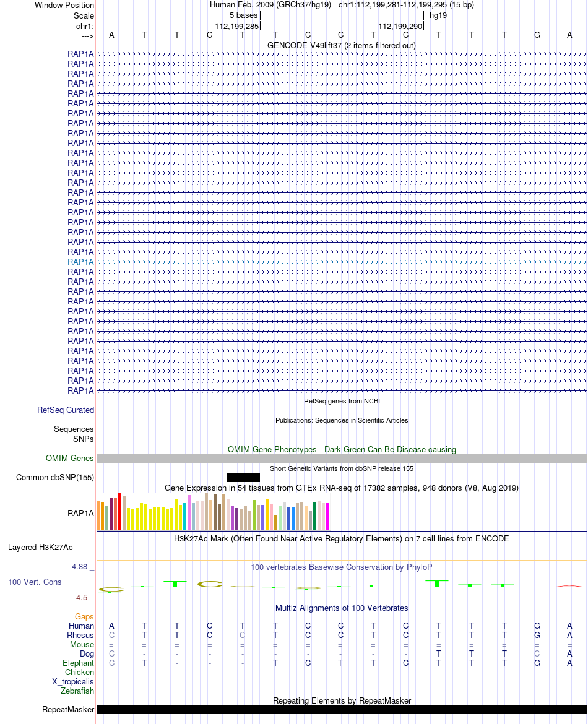The image size is (588, 724).
Task: Select the Zebrafish alignment row label
Action: pyautogui.click(x=77, y=691)
